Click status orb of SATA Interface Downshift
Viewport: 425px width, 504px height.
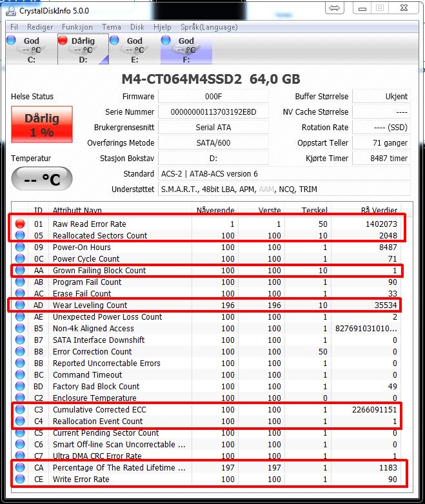pyautogui.click(x=20, y=340)
